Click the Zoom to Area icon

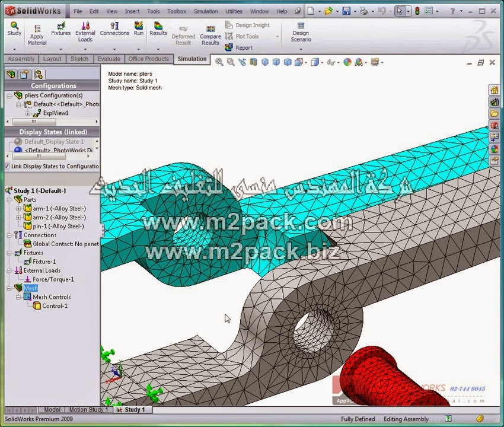coord(231,62)
